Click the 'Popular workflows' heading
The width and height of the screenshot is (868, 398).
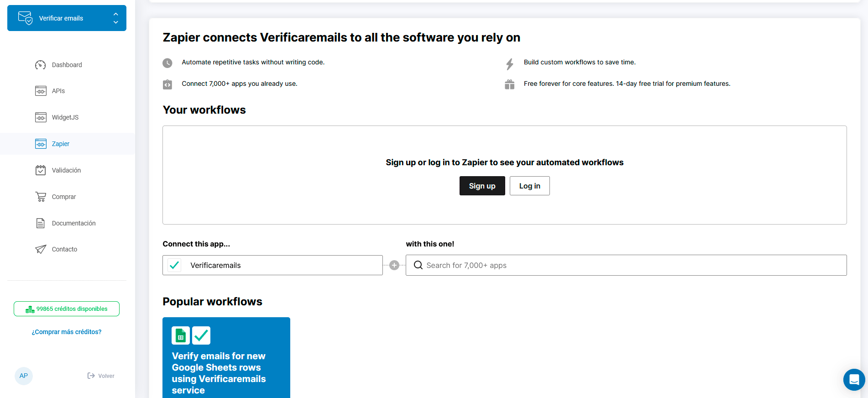(x=212, y=302)
